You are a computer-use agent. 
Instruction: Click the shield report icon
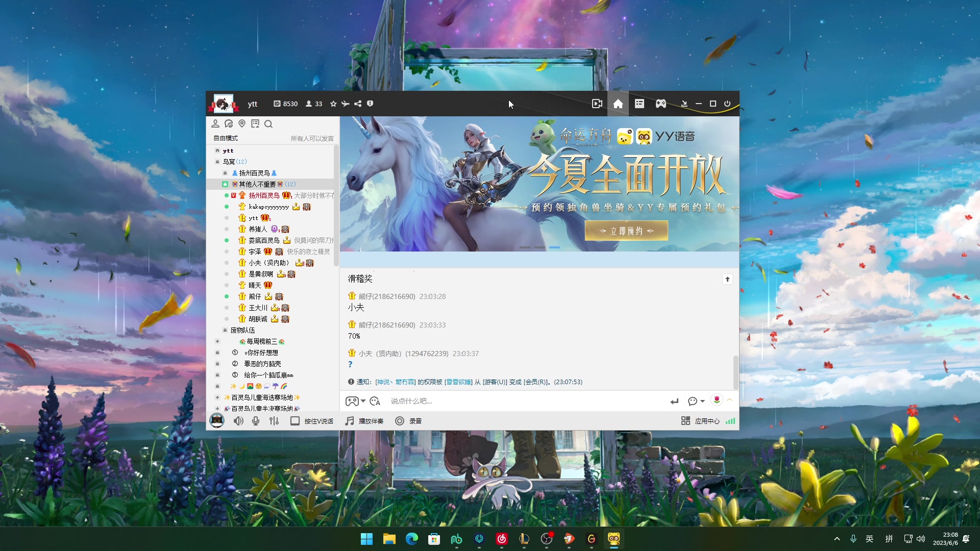370,104
